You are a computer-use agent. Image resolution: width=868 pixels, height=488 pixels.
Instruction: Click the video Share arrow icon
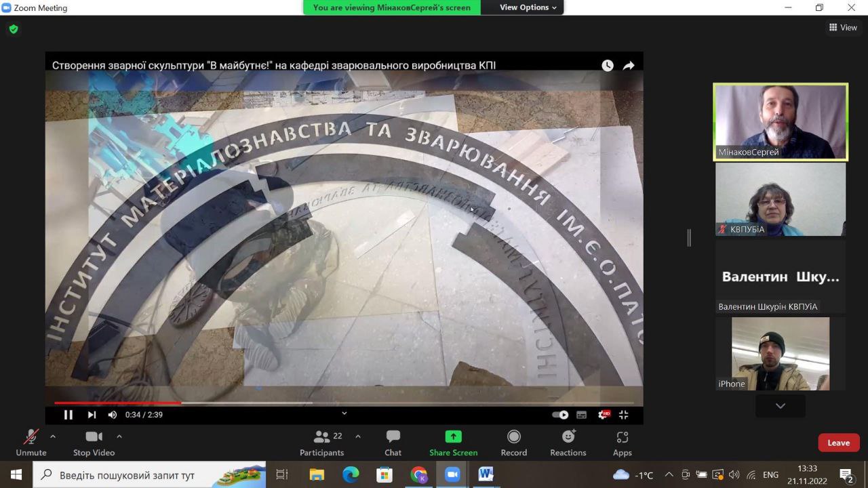(629, 66)
